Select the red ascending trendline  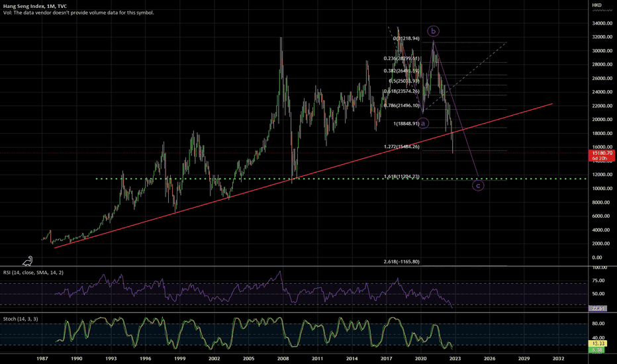303,176
